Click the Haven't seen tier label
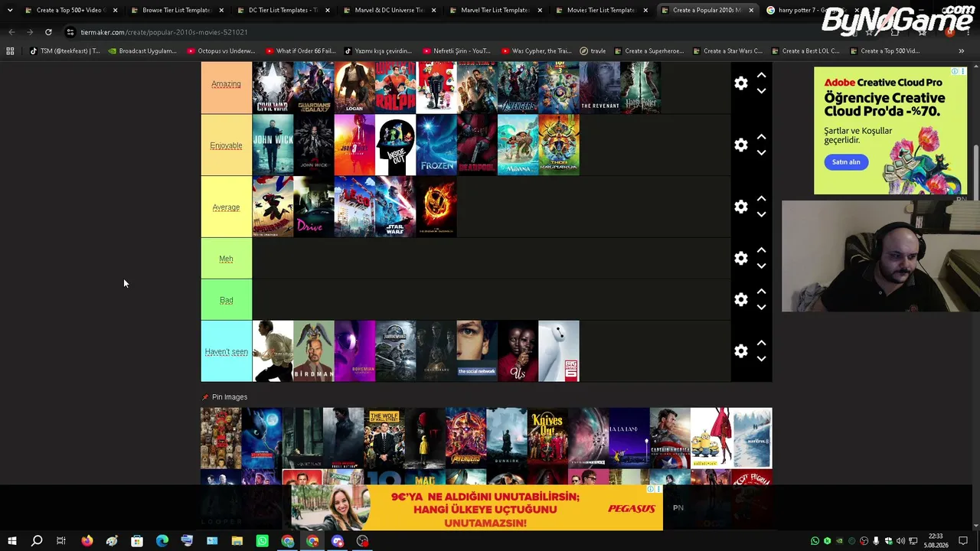The width and height of the screenshot is (980, 551). point(226,351)
